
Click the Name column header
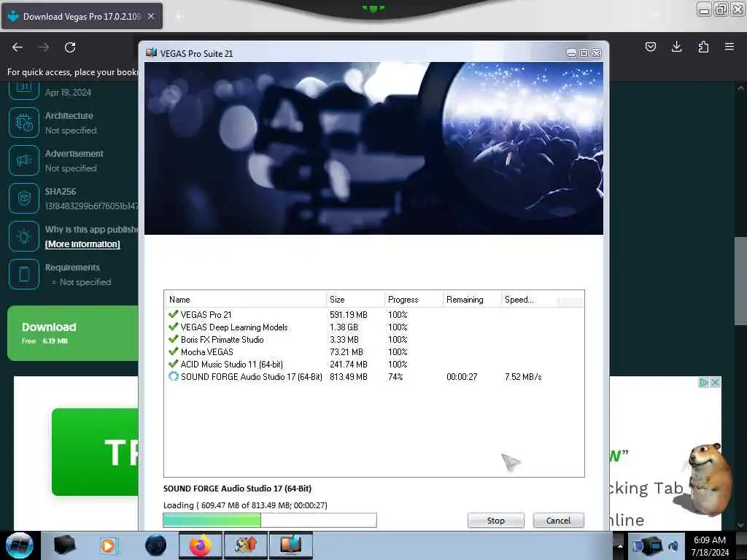tap(245, 299)
